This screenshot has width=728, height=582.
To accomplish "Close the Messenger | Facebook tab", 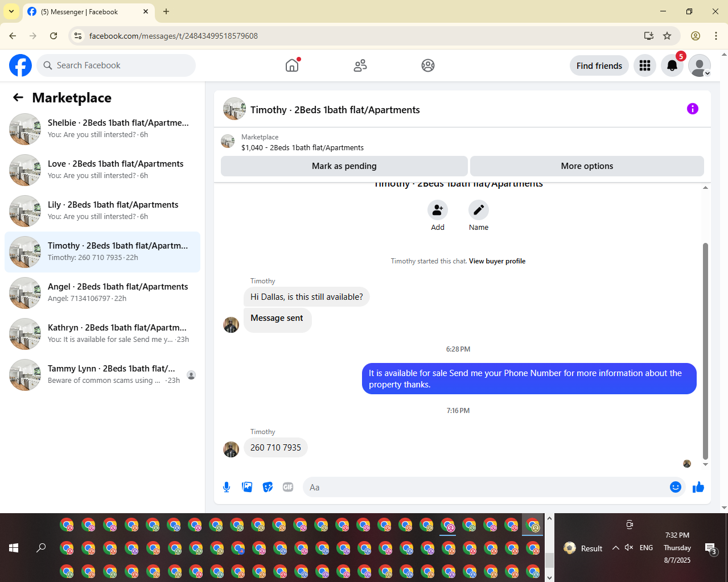I will 146,11.
